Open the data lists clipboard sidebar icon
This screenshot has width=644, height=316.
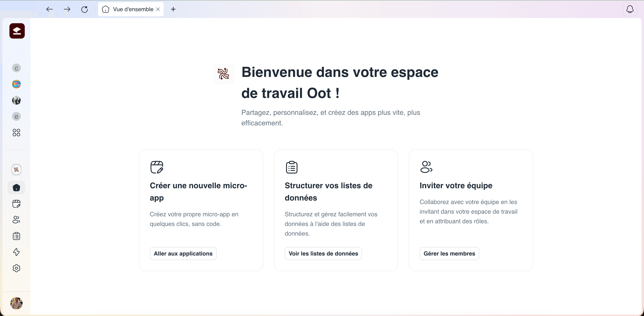tap(16, 236)
